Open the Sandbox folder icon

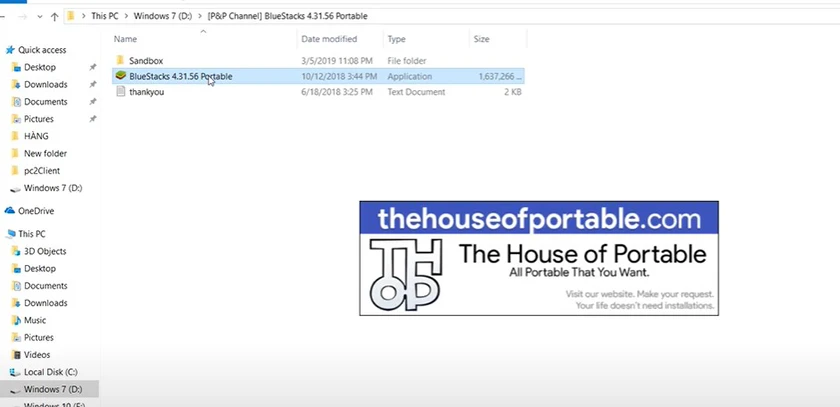pos(121,61)
